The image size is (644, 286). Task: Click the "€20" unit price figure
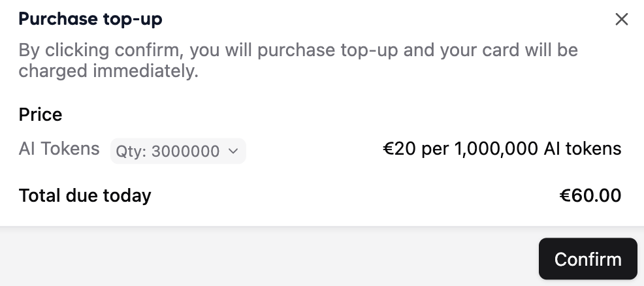399,149
